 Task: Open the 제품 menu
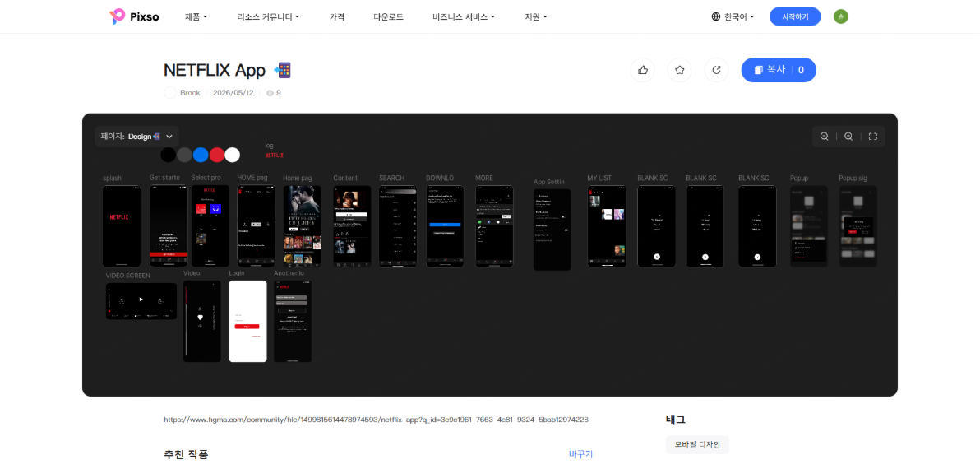[x=196, y=17]
